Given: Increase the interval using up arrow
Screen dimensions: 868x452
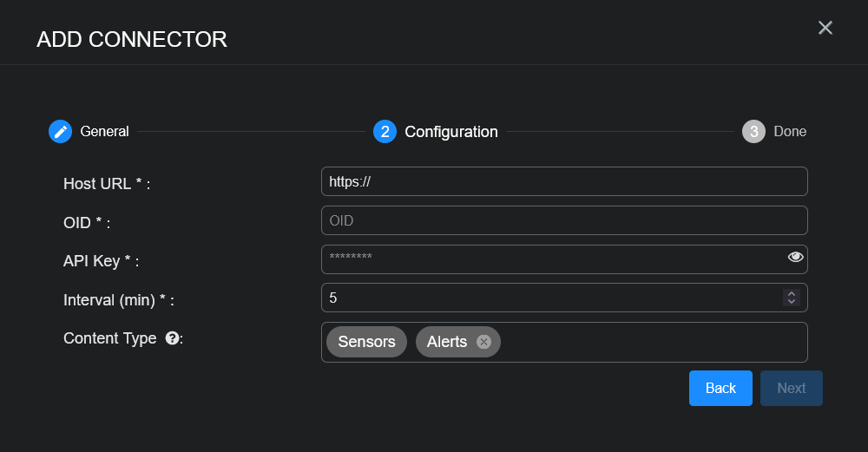Looking at the screenshot, I should [x=792, y=293].
